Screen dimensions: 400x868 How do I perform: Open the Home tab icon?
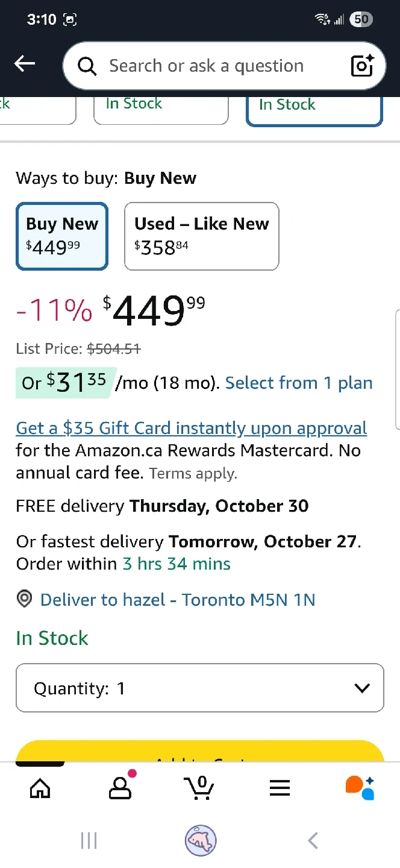coord(40,787)
